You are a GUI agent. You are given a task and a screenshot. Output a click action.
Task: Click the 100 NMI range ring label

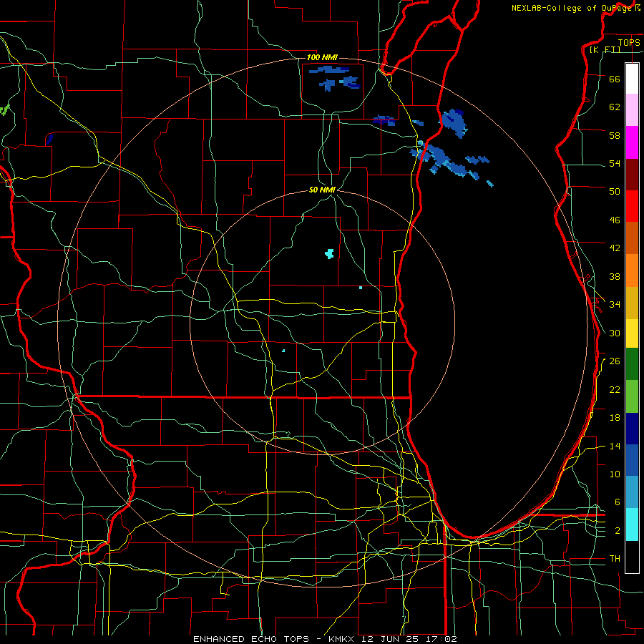tap(322, 57)
